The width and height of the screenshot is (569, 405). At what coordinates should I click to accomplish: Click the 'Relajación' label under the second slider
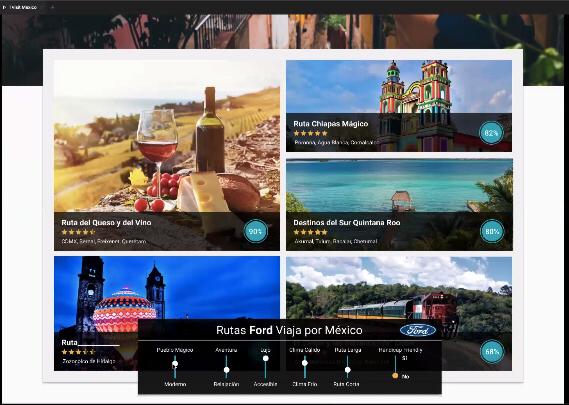coord(226,384)
